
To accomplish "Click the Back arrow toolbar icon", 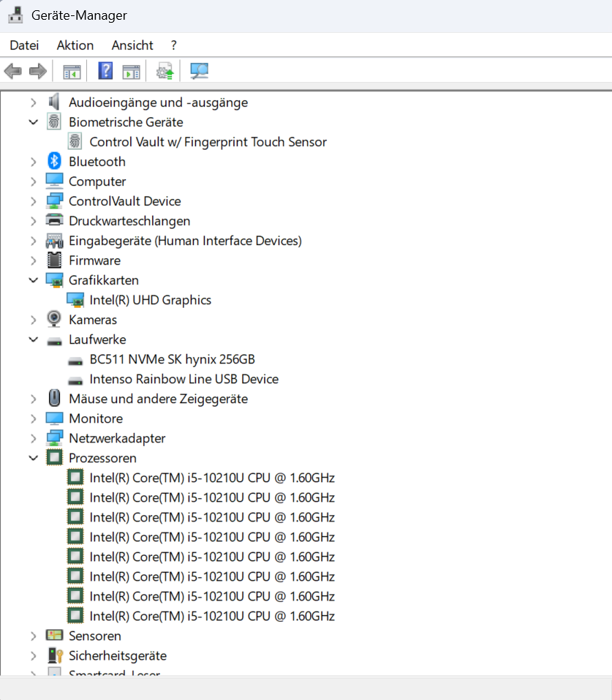I will (12, 71).
